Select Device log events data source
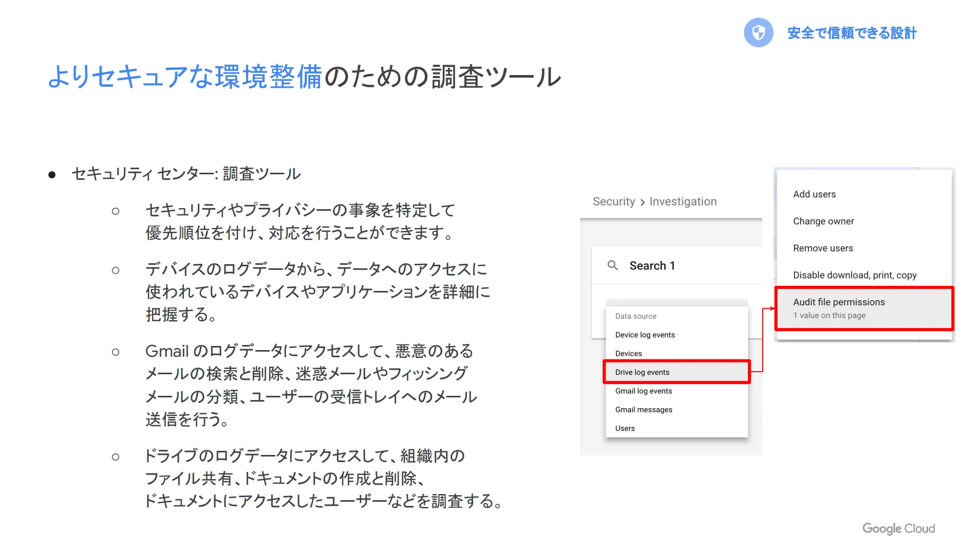 click(x=676, y=335)
